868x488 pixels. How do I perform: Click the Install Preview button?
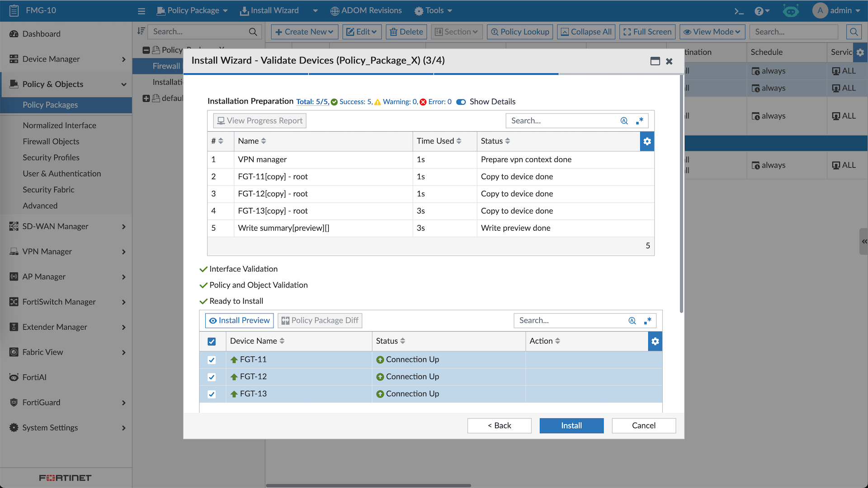tap(239, 321)
